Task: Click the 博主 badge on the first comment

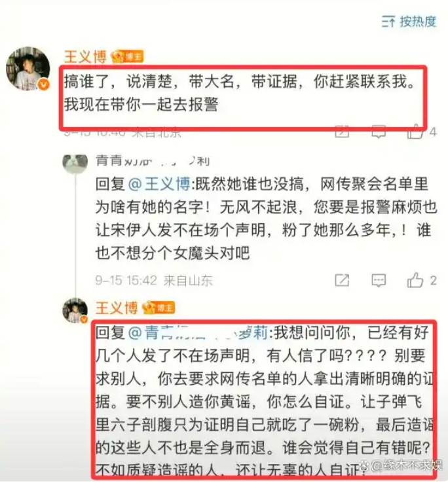Action: click(x=128, y=57)
